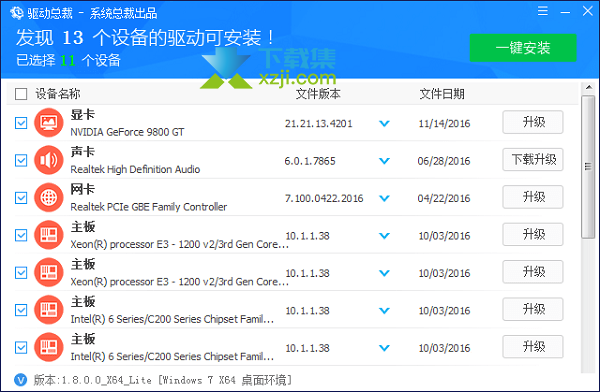The image size is (600, 392).
Task: Click the 驱动总裁 app logo icon
Action: coord(17,13)
